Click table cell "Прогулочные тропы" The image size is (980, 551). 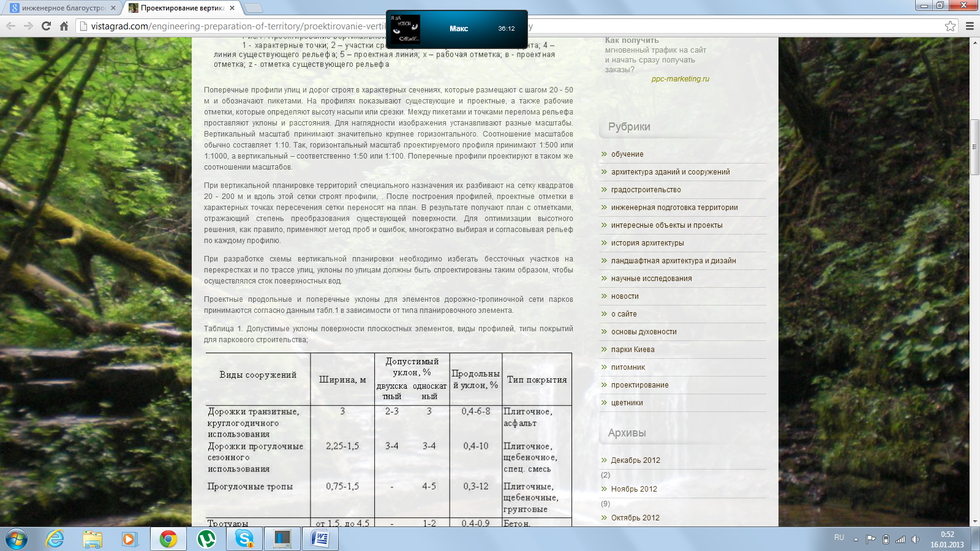[250, 487]
